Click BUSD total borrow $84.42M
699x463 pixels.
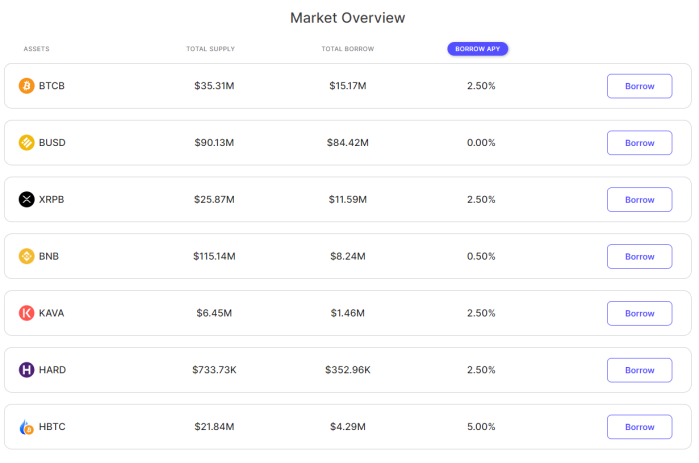[348, 143]
